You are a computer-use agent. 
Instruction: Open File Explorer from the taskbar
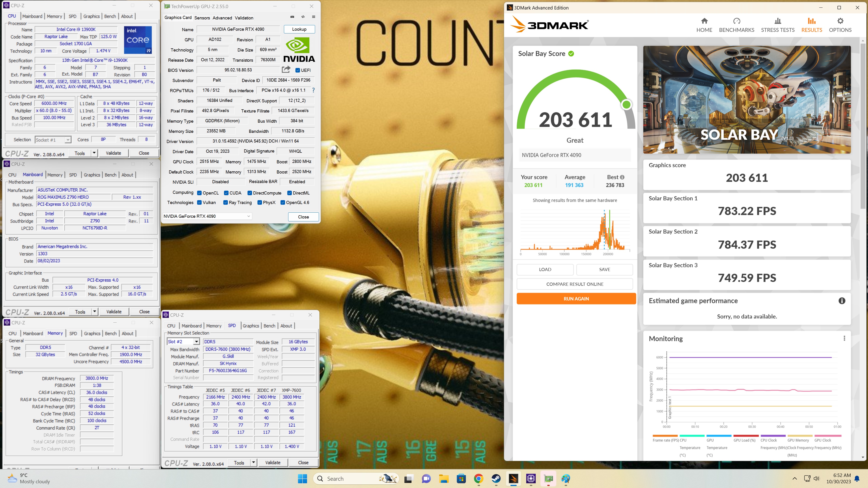[443, 479]
